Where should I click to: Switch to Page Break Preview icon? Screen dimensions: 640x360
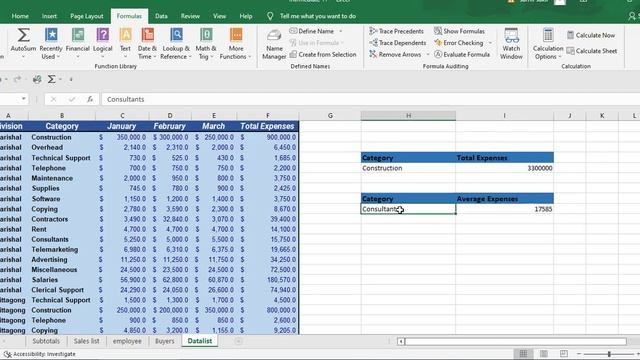pos(564,353)
